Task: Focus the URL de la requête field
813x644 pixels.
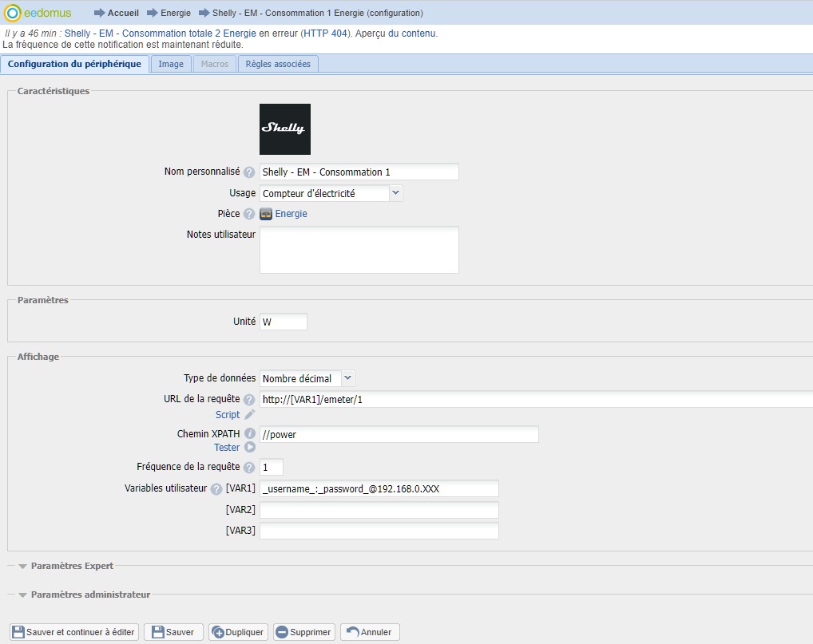Action: point(536,400)
